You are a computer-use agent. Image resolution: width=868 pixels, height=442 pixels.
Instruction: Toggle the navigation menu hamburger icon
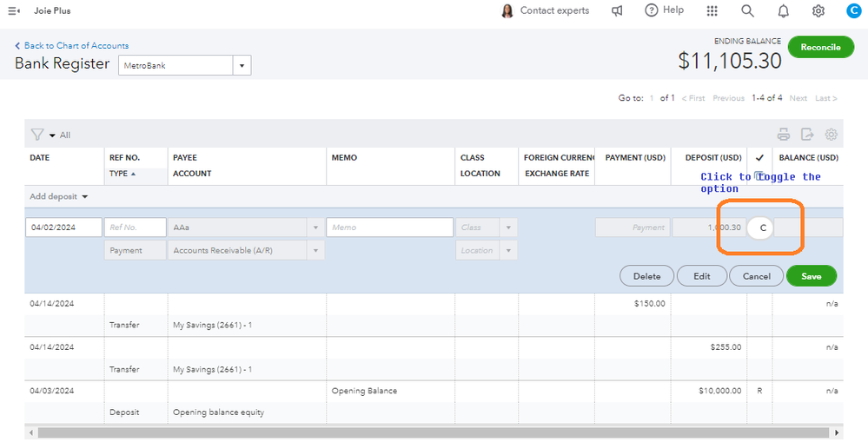(x=14, y=10)
